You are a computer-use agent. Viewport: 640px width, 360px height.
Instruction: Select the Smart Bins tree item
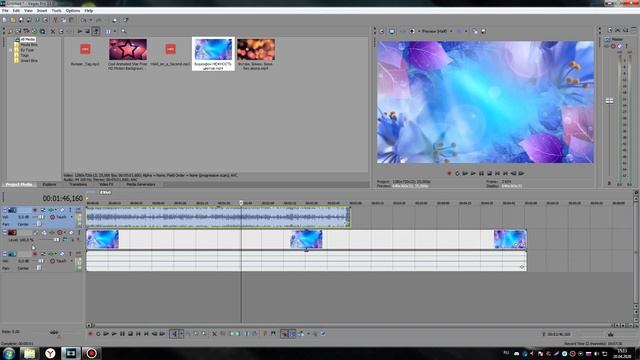click(x=29, y=60)
